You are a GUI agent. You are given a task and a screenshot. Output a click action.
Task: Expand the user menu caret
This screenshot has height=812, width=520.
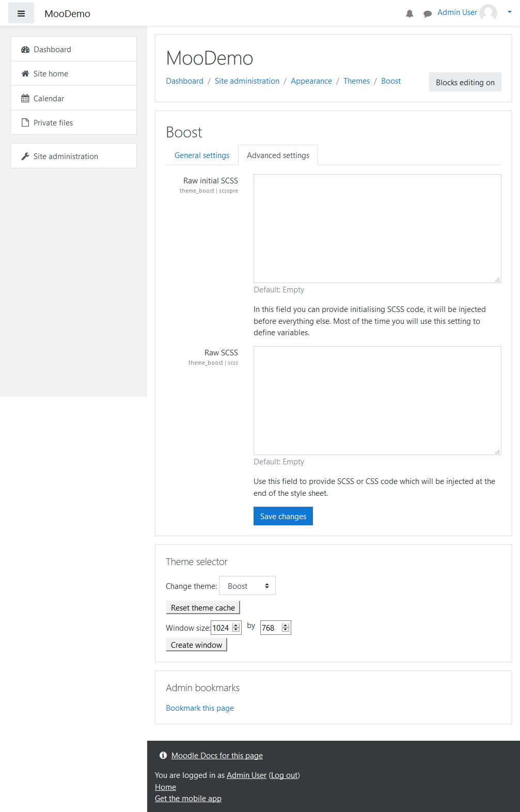[x=510, y=12]
